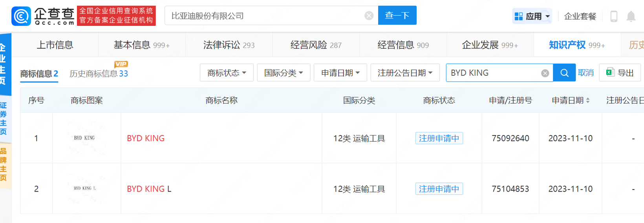Click 商标名称 column header
Screen dimensions: 644x223
221,101
